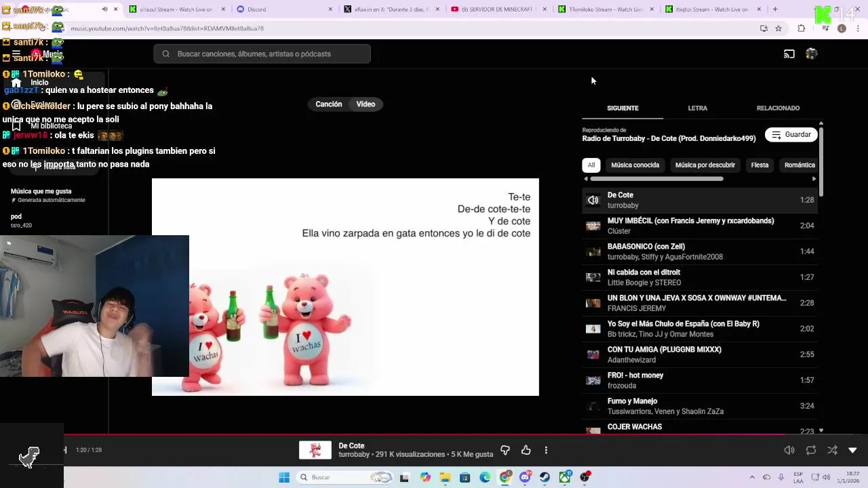The height and width of the screenshot is (488, 868).
Task: Open the SIGUIENTE tab
Action: 623,108
